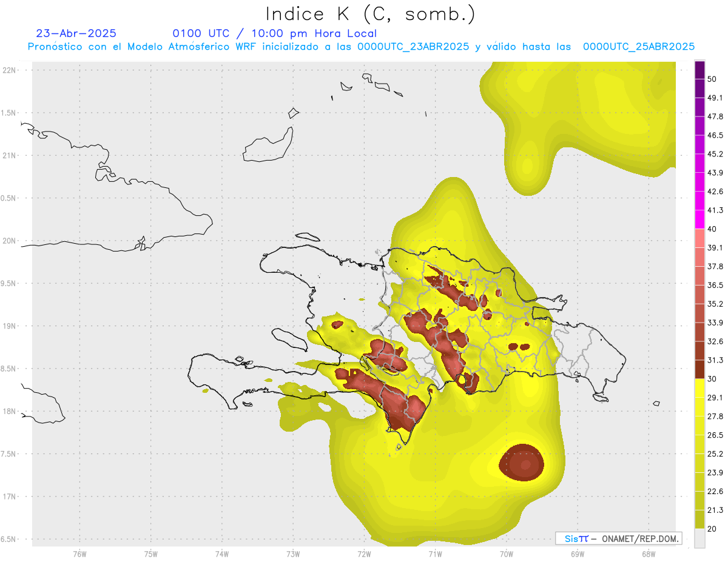Click the colorbar label '26.5'
Screen dimensions: 728x562
pyautogui.click(x=715, y=435)
